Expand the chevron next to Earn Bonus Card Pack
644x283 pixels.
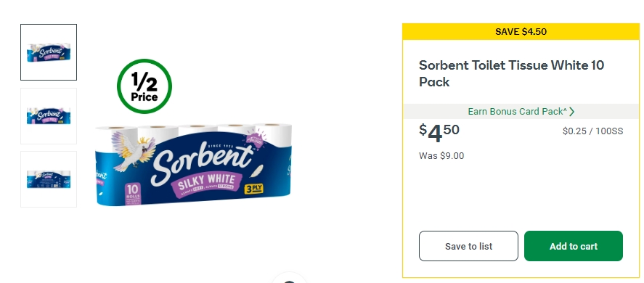click(572, 112)
